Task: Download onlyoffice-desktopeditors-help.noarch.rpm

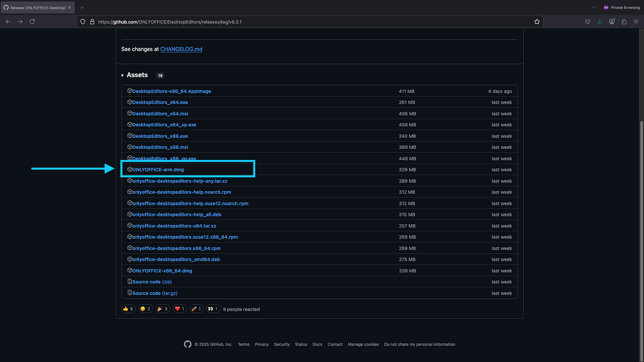Action: pyautogui.click(x=182, y=192)
